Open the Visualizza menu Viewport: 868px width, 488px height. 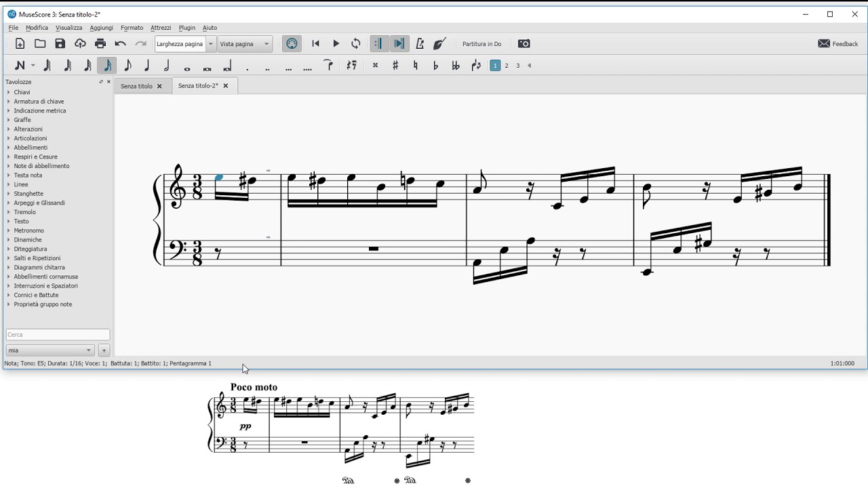[68, 28]
